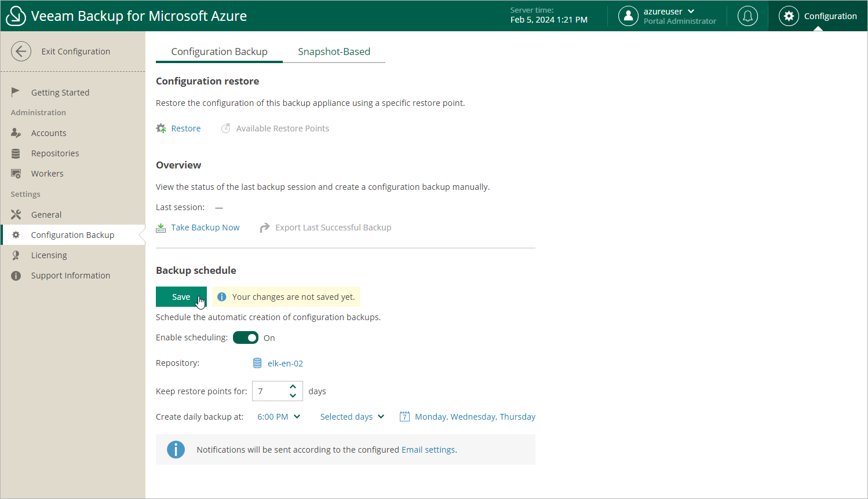Screen dimensions: 868x499
Task: Click the "Your changes are not saved yet." message
Action: click(293, 297)
